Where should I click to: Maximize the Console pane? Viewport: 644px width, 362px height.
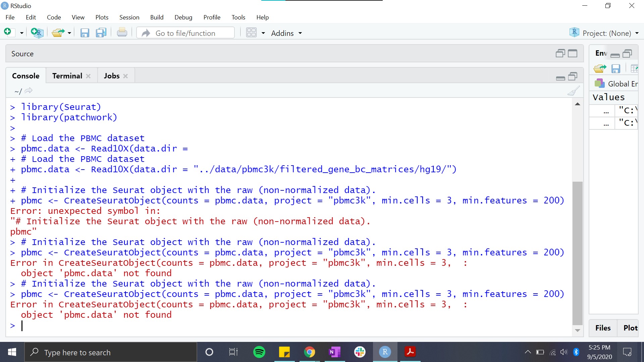click(573, 76)
